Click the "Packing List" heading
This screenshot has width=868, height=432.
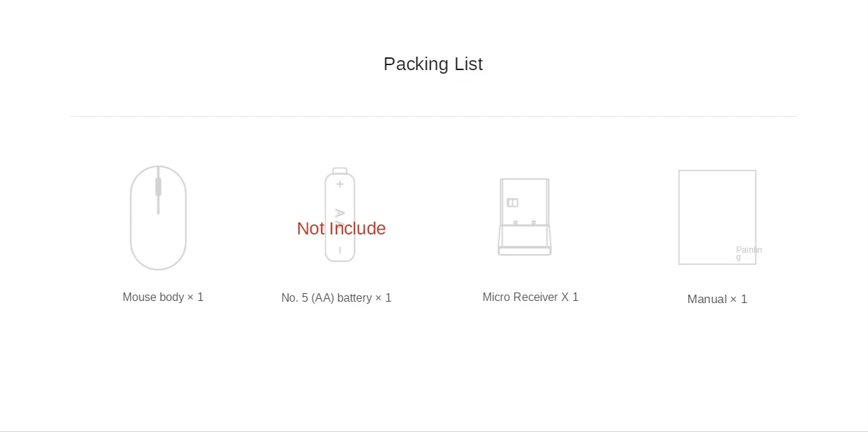[x=433, y=64]
